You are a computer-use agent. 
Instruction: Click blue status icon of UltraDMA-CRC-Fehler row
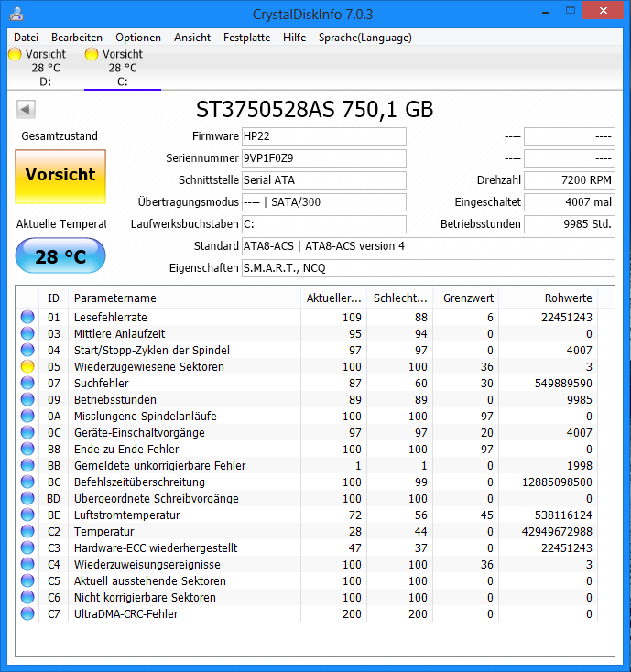(x=27, y=613)
